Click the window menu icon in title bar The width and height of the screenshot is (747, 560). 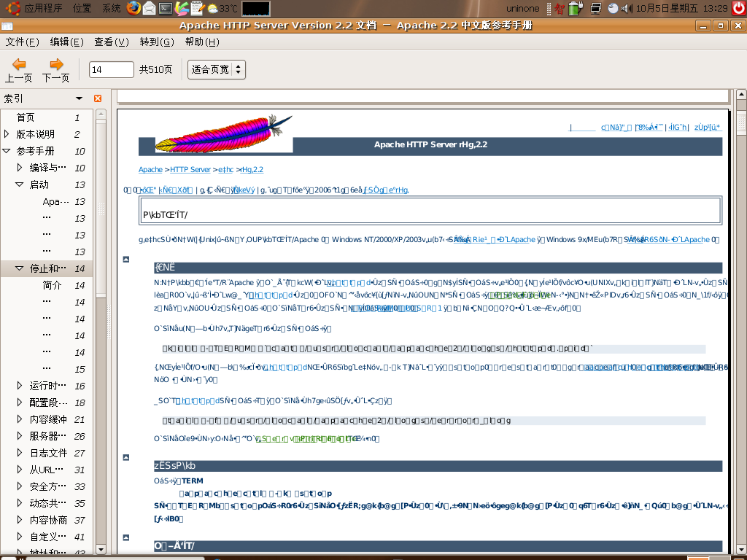point(7,26)
